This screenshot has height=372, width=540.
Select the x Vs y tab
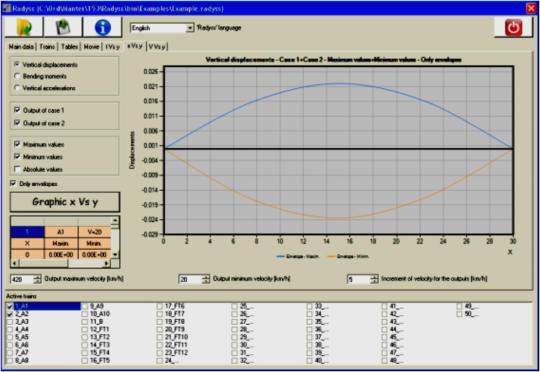coord(135,46)
